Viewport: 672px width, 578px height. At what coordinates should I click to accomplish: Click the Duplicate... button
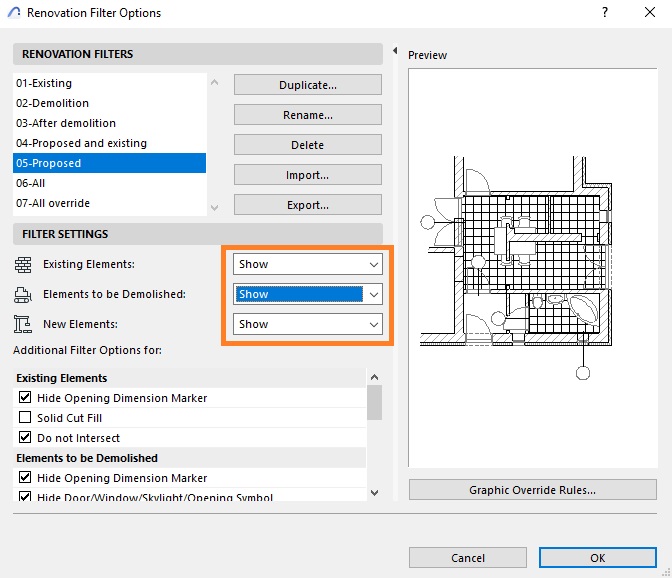(x=308, y=85)
